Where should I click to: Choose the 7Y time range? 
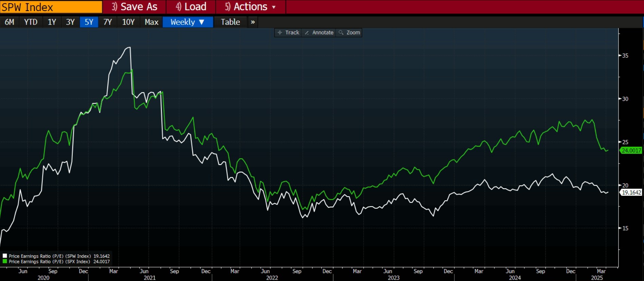pos(108,22)
